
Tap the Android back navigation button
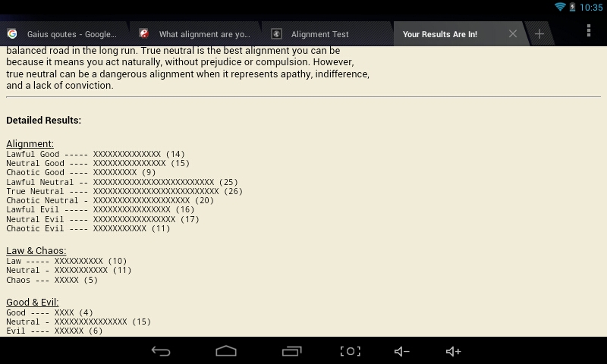(x=161, y=351)
